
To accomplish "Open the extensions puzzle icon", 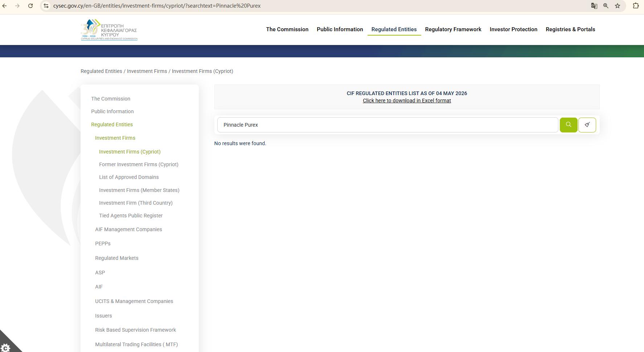I will 636,6.
